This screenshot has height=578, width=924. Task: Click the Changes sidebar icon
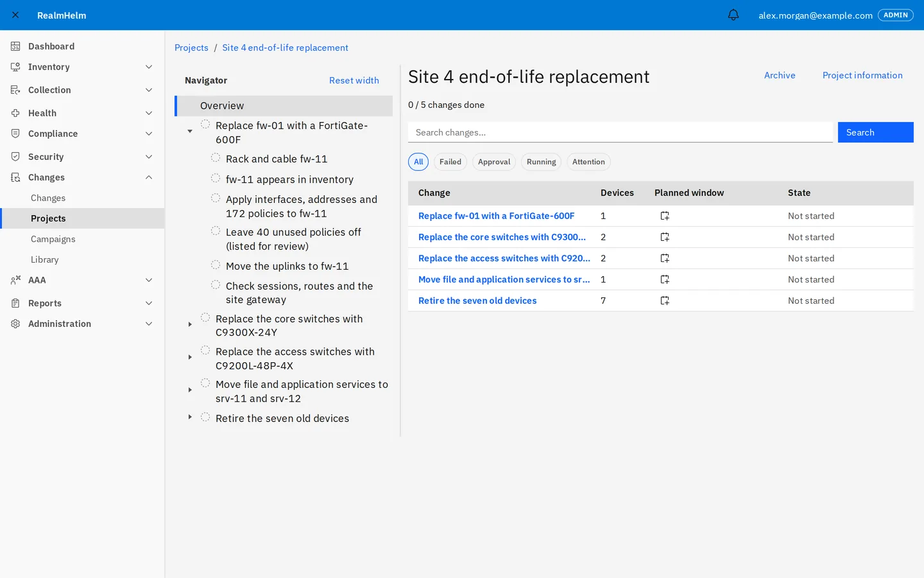tap(15, 177)
